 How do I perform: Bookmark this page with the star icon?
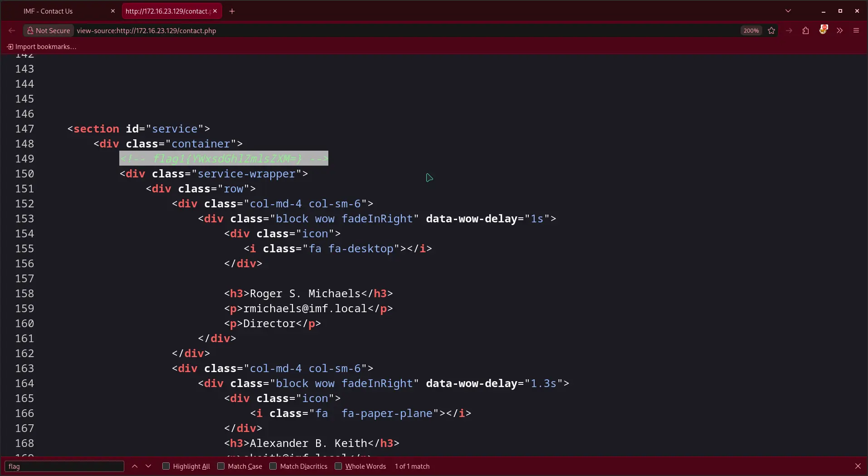tap(771, 30)
